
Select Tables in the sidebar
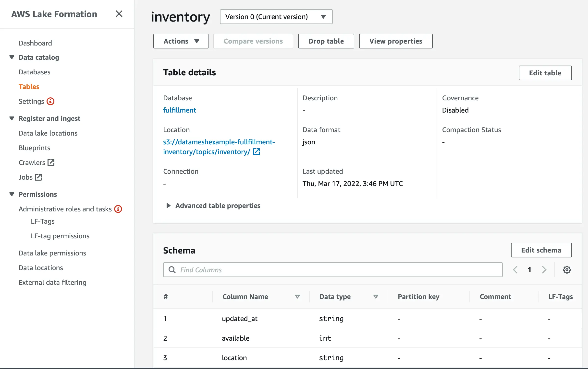click(x=29, y=87)
